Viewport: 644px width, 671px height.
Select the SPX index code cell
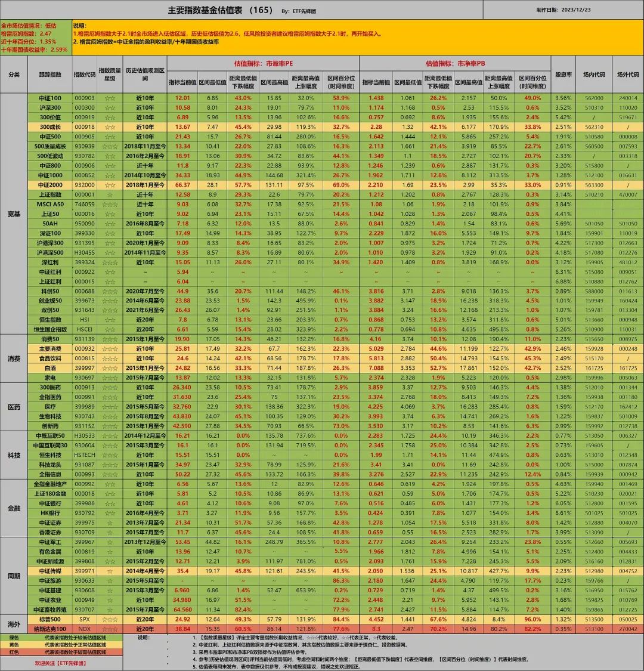pos(84,619)
